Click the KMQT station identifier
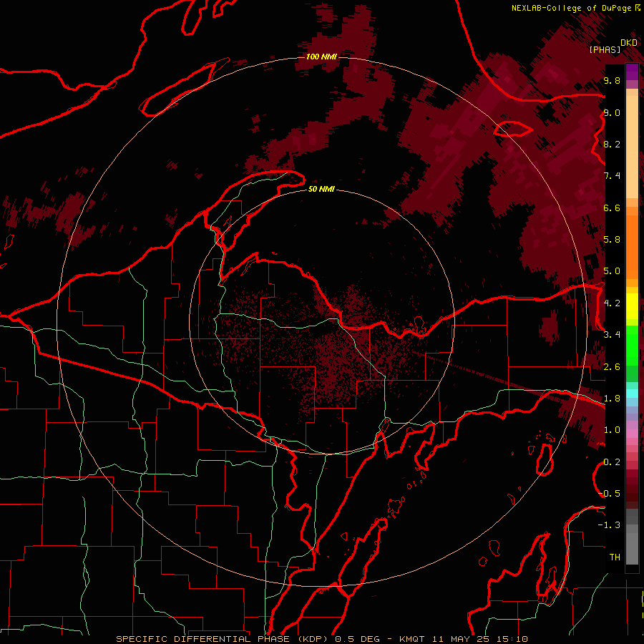This screenshot has width=644, height=644. coord(411,639)
